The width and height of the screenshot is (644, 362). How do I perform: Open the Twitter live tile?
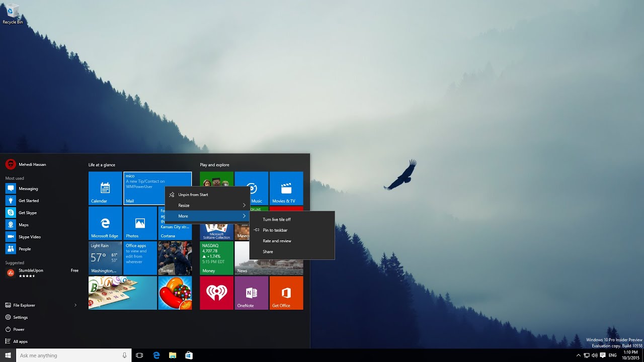(x=175, y=258)
